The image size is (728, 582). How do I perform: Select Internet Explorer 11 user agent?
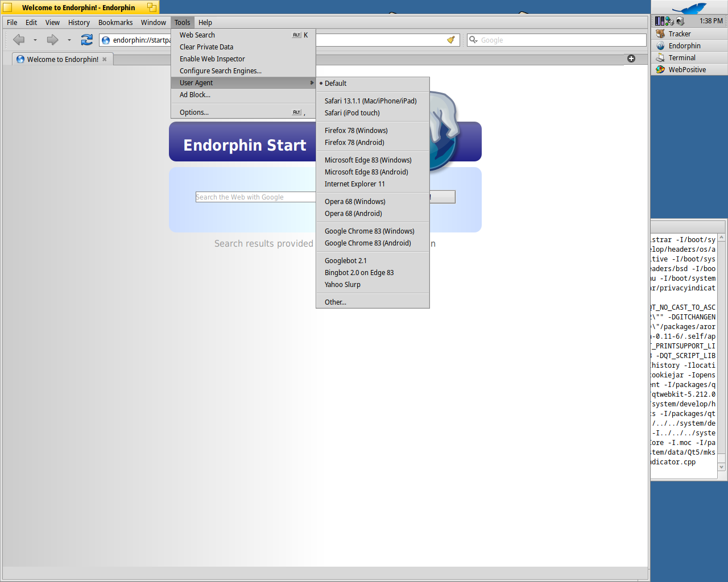click(x=373, y=184)
